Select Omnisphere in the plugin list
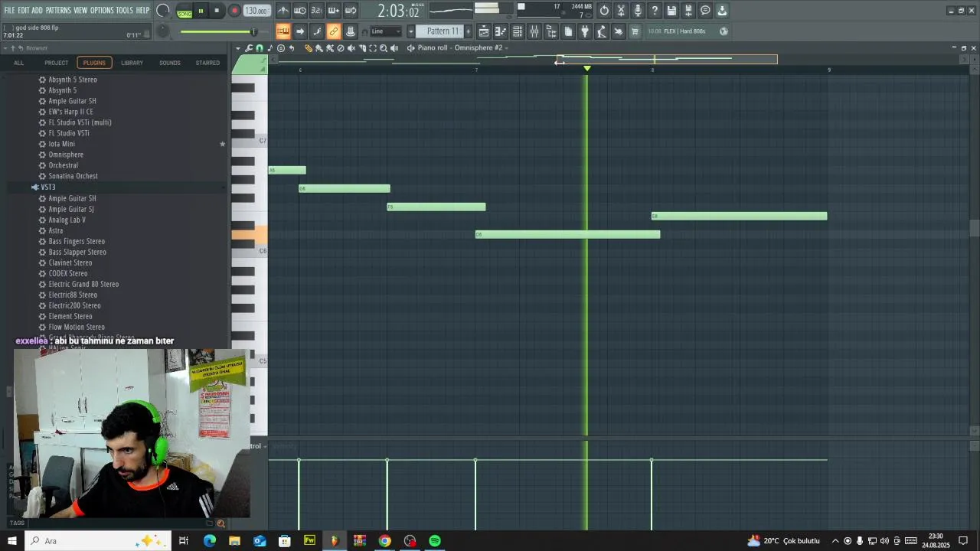Viewport: 980px width, 551px height. [x=66, y=155]
